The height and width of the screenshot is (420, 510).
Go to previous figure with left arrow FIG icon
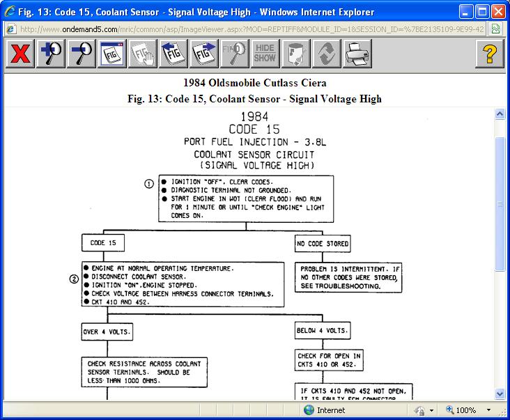pyautogui.click(x=173, y=54)
